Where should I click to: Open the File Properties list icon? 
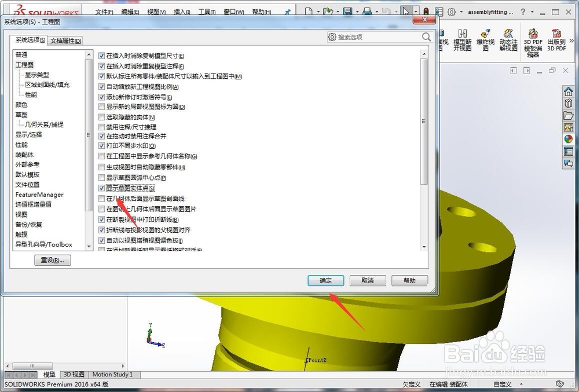[x=439, y=12]
